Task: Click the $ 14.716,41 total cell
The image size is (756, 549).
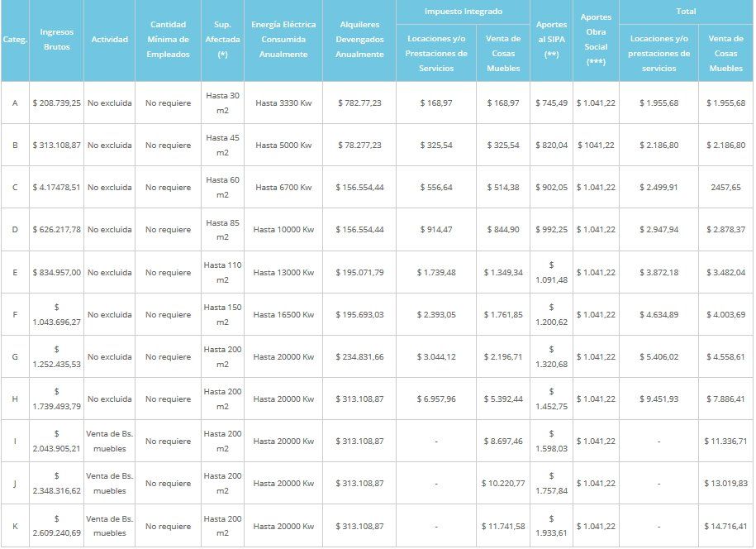Action: click(x=725, y=526)
